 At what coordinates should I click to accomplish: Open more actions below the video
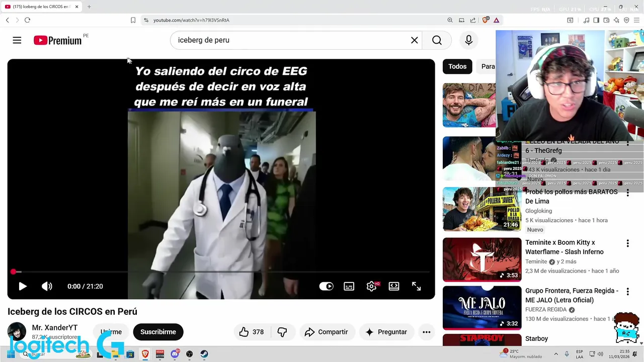point(427,332)
